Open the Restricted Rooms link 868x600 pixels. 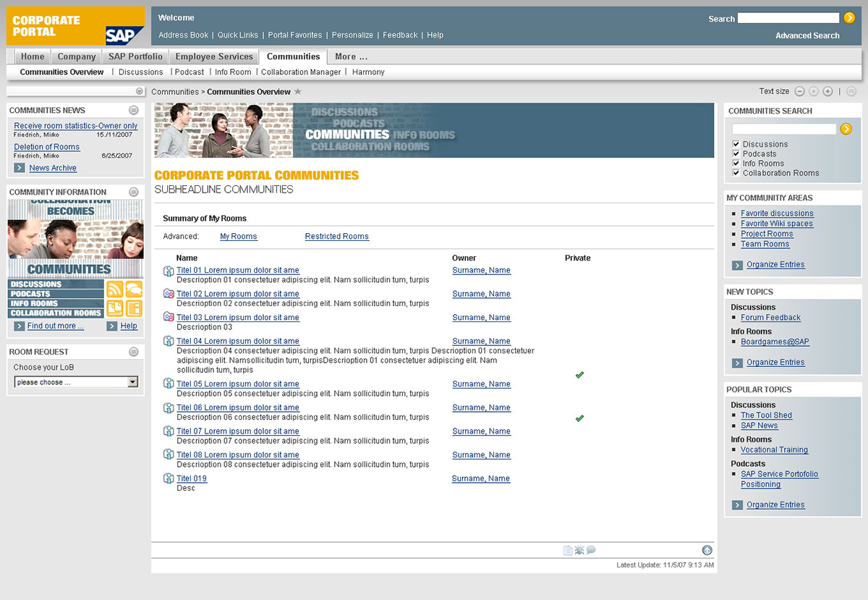[336, 237]
